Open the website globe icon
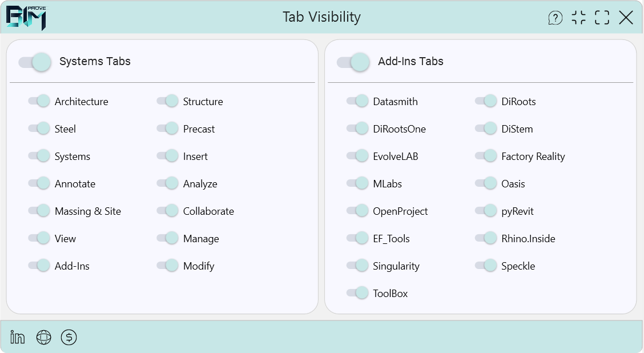This screenshot has height=353, width=644. [43, 338]
